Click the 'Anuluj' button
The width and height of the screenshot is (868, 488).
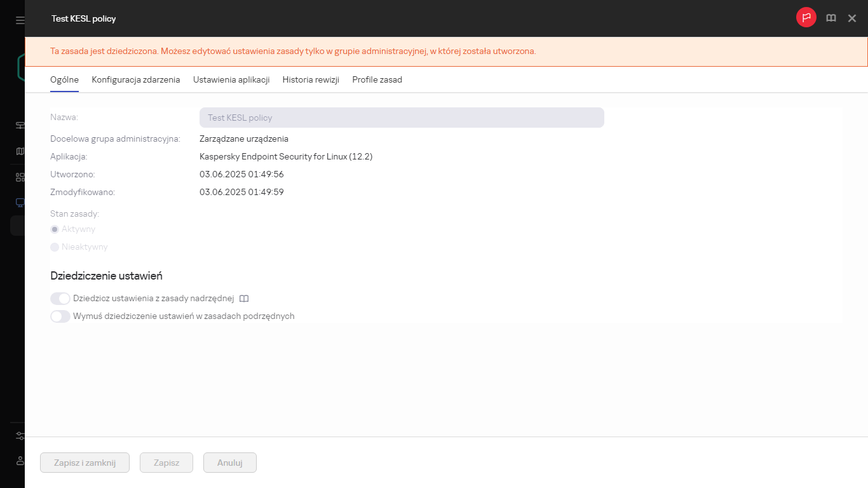click(229, 463)
